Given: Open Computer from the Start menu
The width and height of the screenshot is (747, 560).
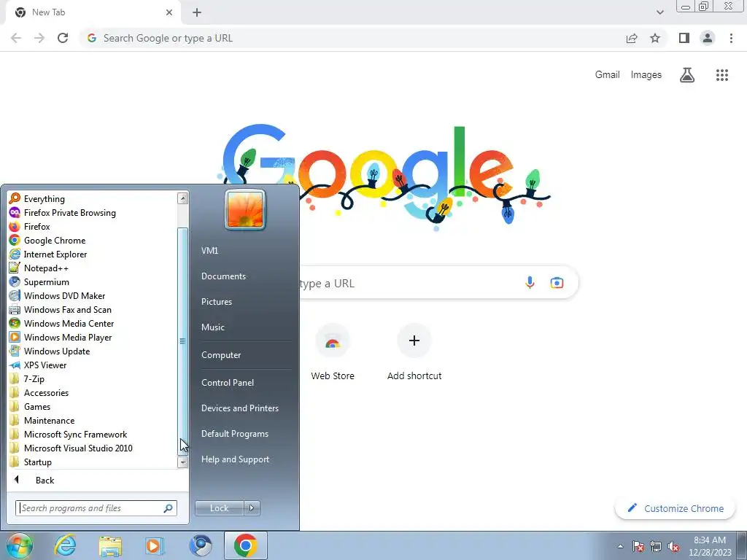Looking at the screenshot, I should [x=221, y=355].
